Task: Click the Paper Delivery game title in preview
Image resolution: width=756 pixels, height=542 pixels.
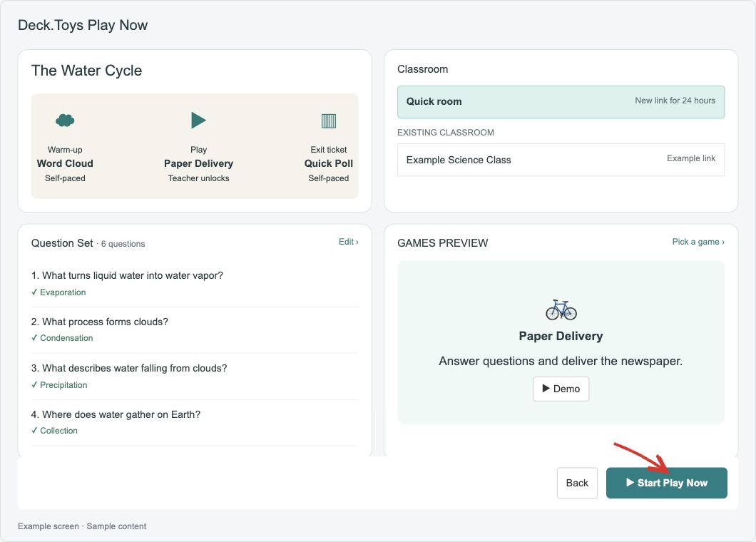Action: click(561, 336)
